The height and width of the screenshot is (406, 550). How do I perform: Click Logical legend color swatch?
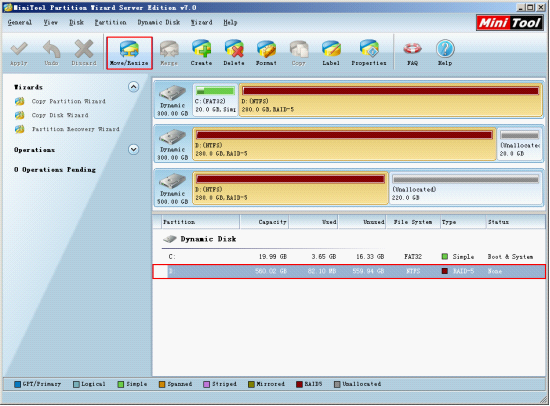click(76, 384)
